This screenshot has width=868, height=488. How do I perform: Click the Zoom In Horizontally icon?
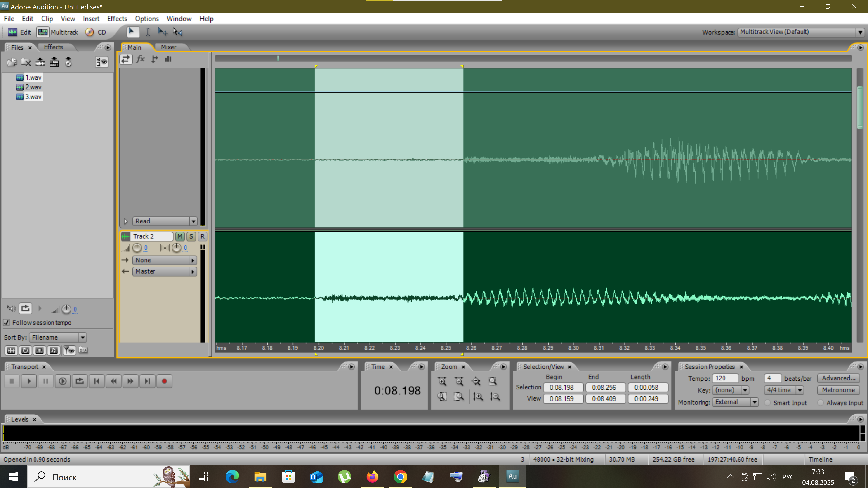(x=442, y=381)
